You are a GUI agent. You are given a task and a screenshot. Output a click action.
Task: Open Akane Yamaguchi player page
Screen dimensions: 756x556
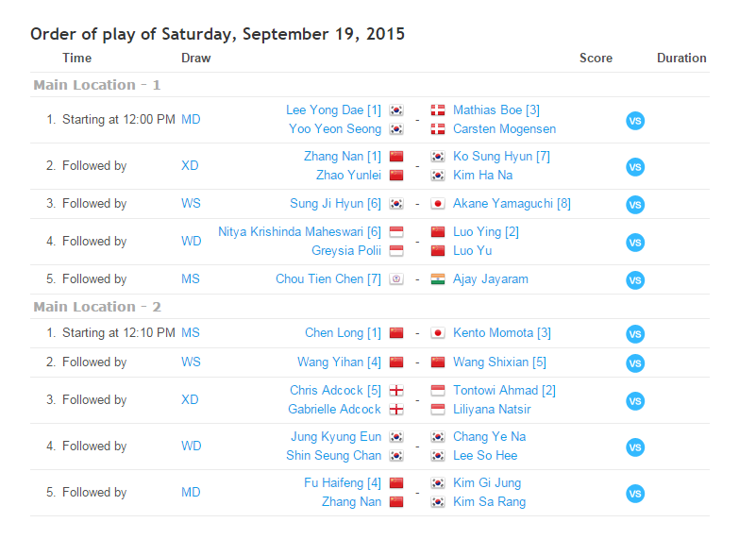tap(512, 204)
